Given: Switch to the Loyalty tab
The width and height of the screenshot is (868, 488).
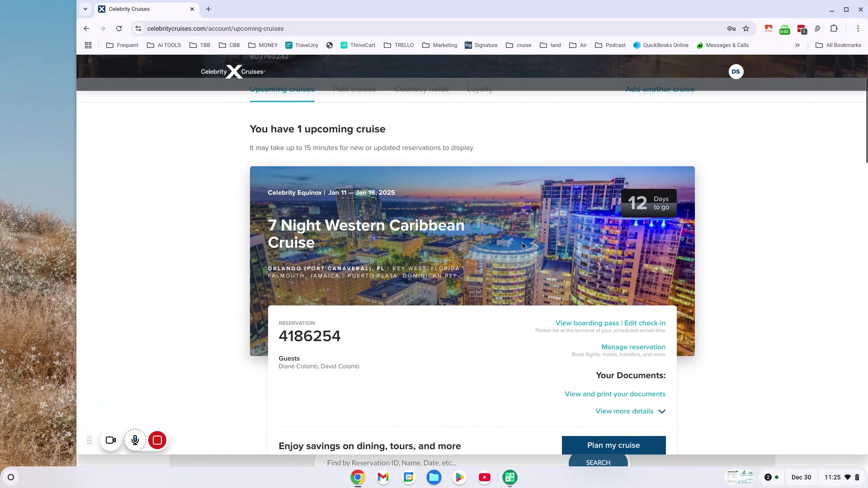Looking at the screenshot, I should pyautogui.click(x=480, y=89).
